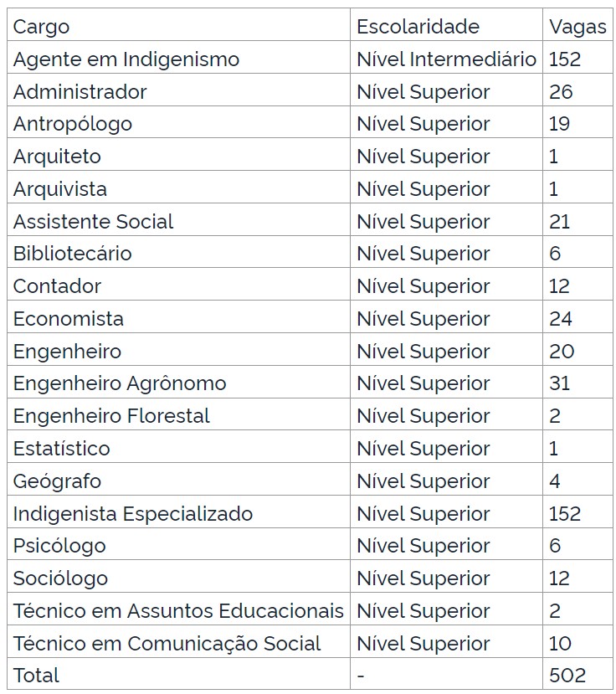Select the Economista cell
The width and height of the screenshot is (616, 694).
tap(69, 319)
